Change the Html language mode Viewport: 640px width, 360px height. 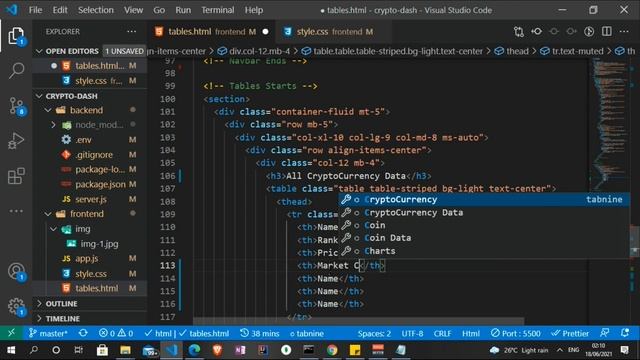point(471,333)
